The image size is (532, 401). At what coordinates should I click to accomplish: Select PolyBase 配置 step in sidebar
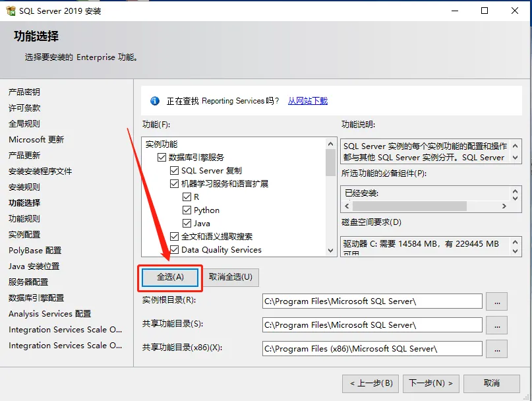click(x=35, y=251)
